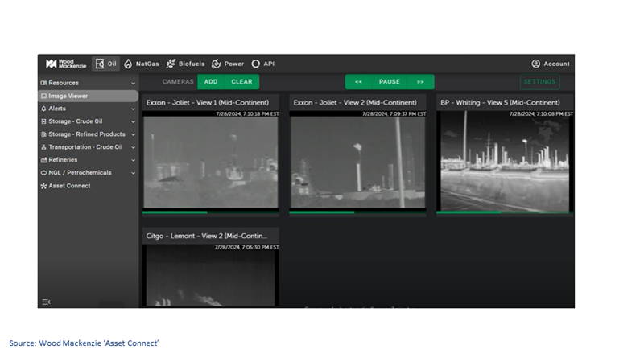Select Image Viewer in the sidebar
The image size is (644, 362).
tap(68, 96)
